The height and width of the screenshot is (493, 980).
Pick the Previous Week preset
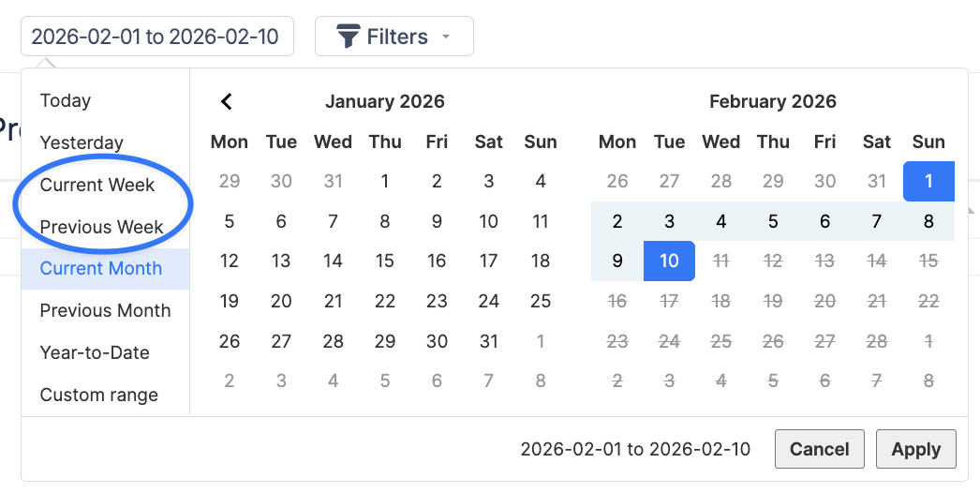coord(101,227)
